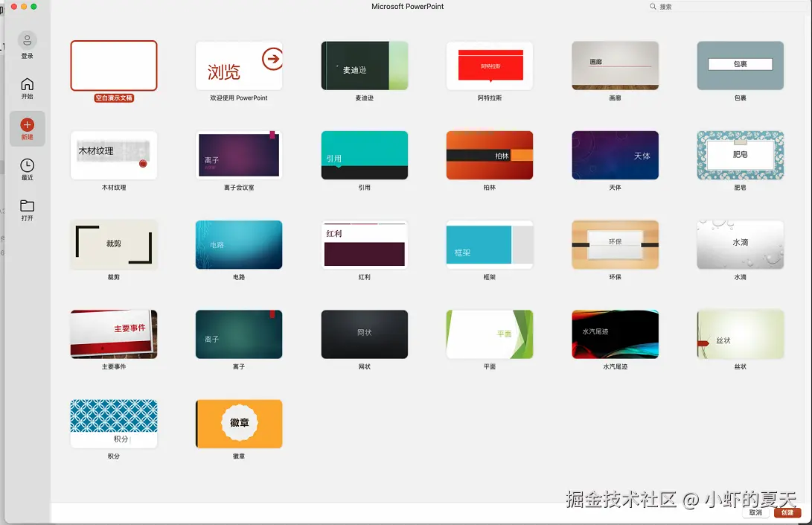
Task: Choose the 徽章 orange template
Action: coord(239,424)
